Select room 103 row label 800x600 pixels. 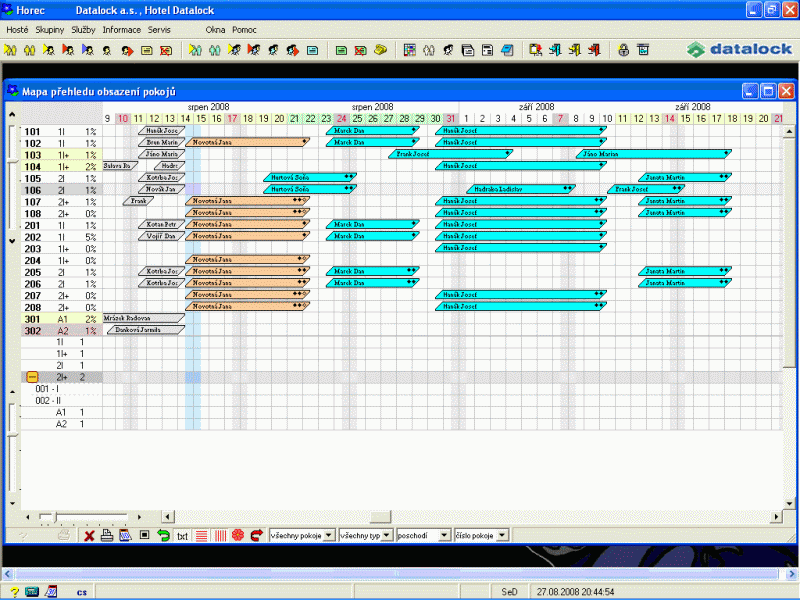click(33, 155)
